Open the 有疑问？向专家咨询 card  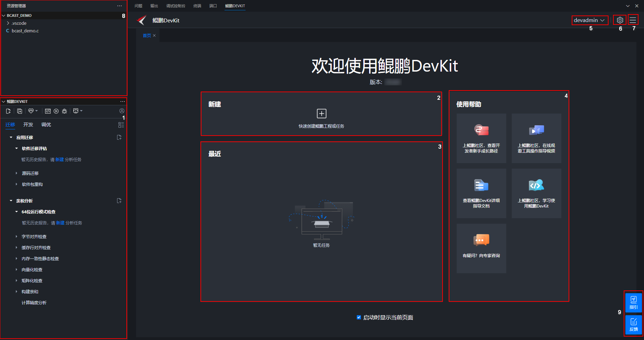(481, 248)
